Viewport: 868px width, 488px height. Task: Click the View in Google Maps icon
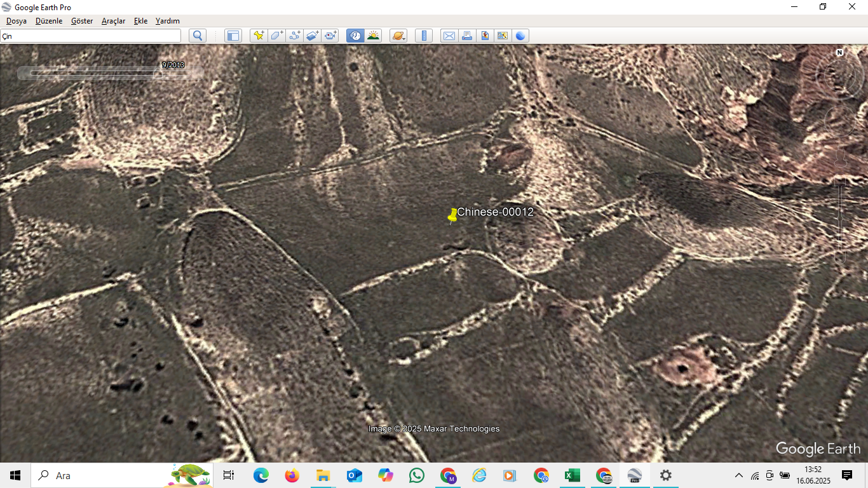503,36
